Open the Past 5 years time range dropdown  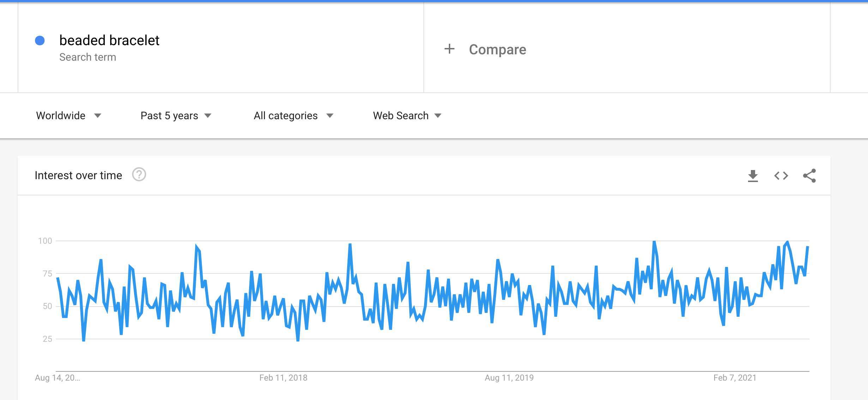point(176,116)
